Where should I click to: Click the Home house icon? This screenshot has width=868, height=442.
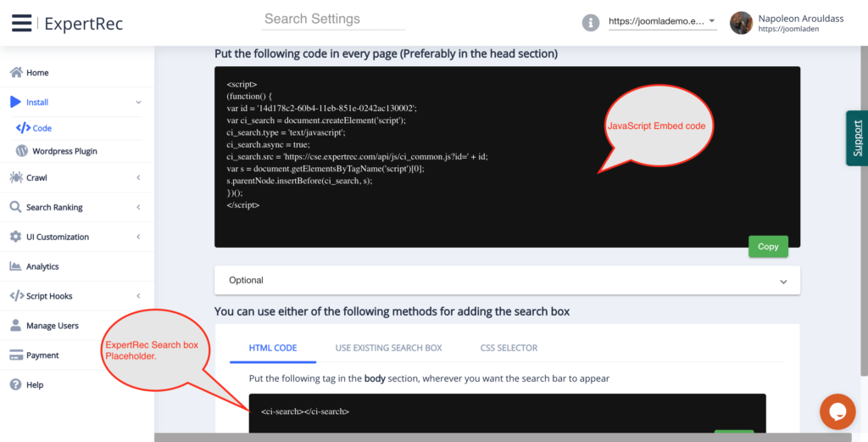(x=16, y=72)
